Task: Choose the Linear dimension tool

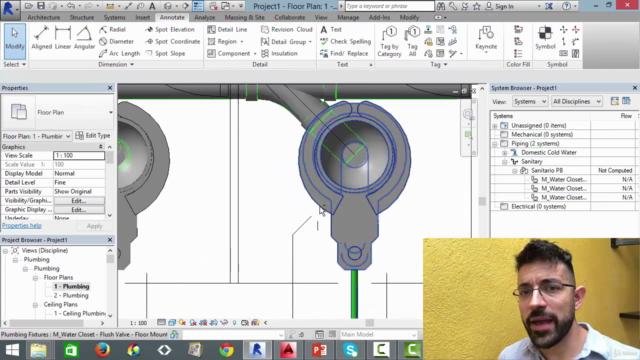Action: (x=62, y=38)
